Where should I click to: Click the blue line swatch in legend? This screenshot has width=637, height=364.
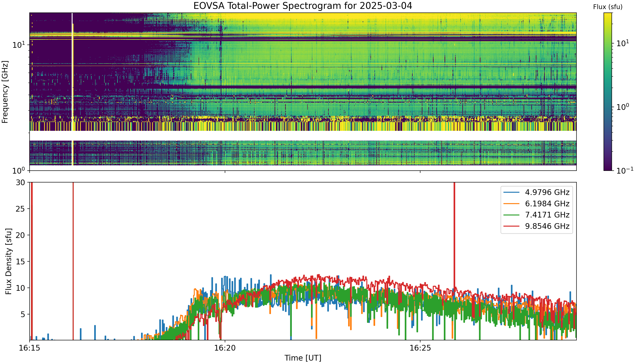click(511, 192)
